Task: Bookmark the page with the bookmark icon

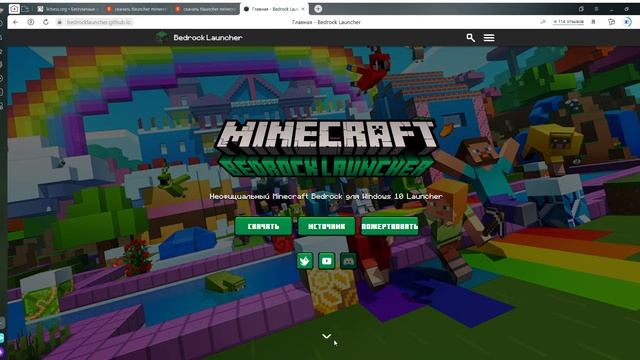Action: 593,22
